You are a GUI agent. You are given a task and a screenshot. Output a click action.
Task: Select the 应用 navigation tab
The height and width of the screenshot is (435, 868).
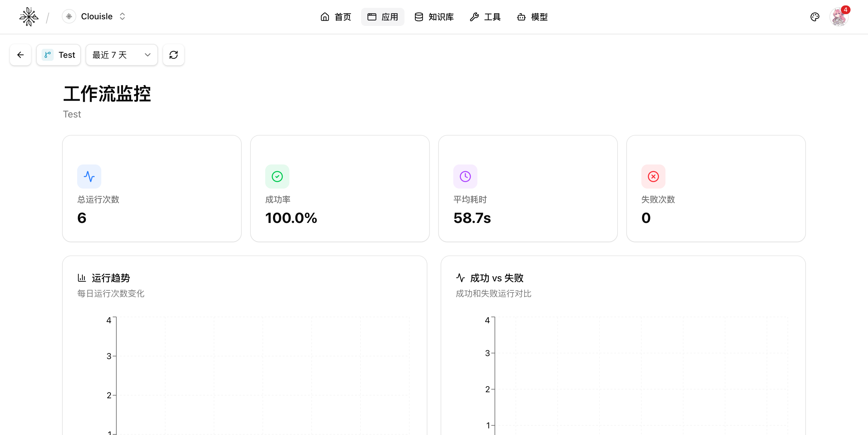tap(382, 17)
